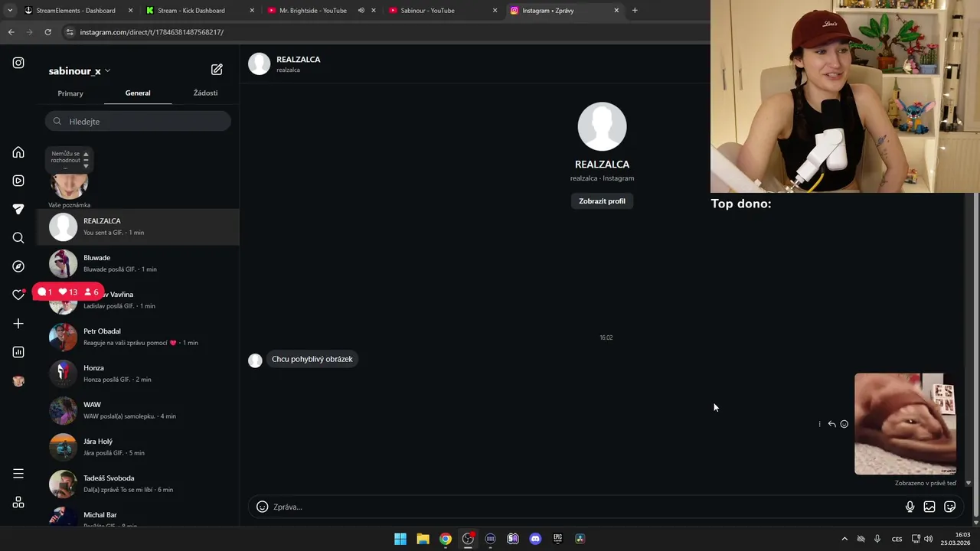Switch to the Žádosti requests tab
The height and width of the screenshot is (551, 980).
coord(205,93)
